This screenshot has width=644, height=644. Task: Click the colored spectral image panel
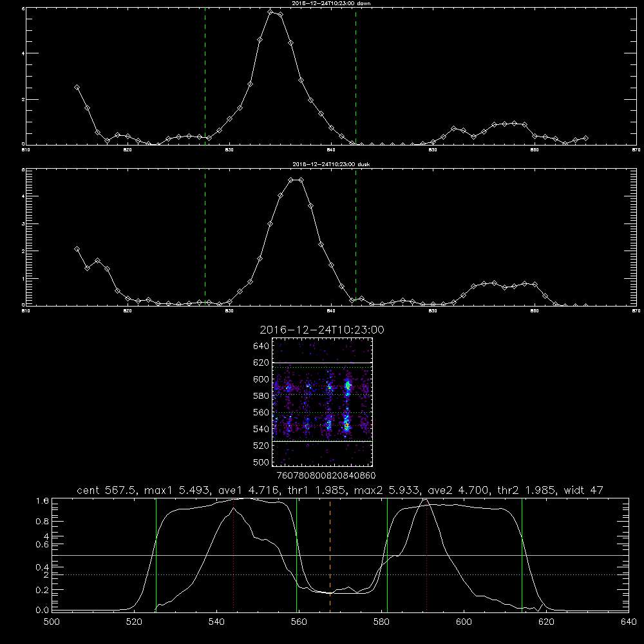point(323,402)
